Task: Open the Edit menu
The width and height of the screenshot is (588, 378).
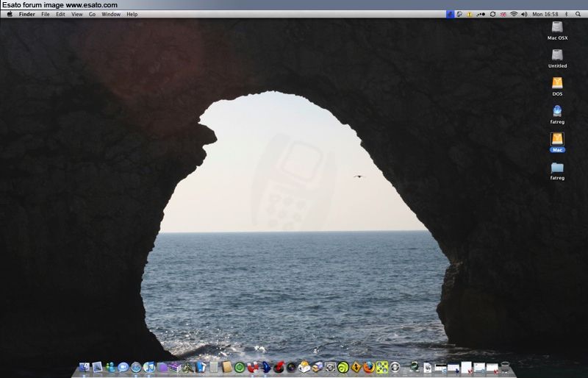Action: tap(60, 14)
